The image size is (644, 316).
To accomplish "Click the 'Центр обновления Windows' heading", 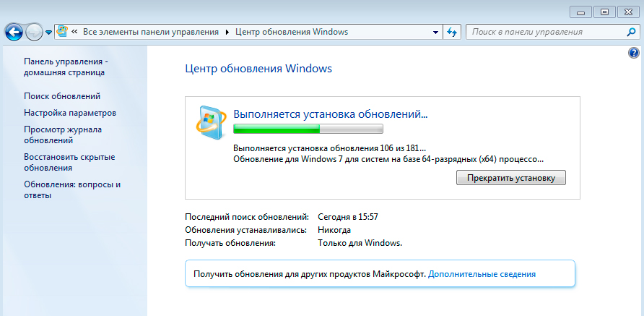I will tap(258, 68).
